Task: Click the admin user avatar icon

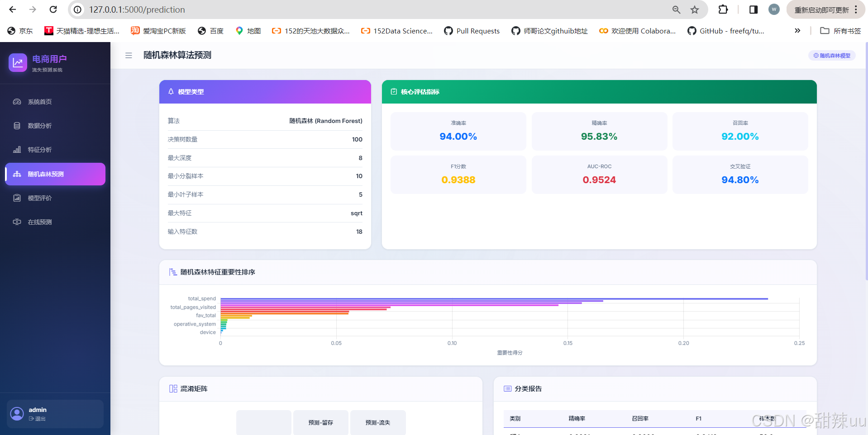Action: coord(17,414)
